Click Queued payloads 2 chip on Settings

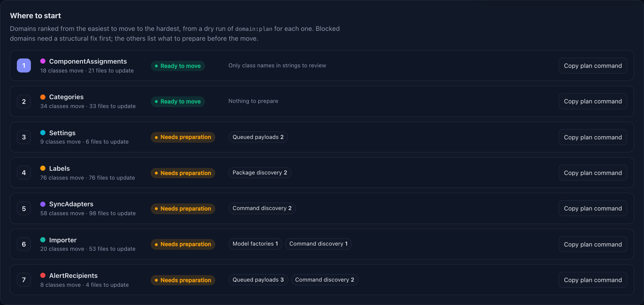pyautogui.click(x=258, y=137)
